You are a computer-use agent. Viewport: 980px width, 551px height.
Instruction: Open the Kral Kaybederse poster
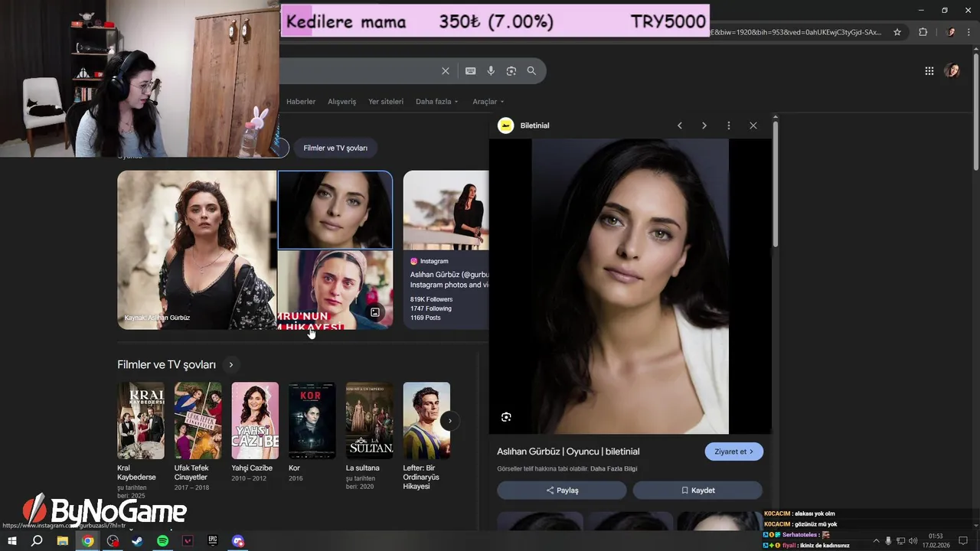(141, 420)
